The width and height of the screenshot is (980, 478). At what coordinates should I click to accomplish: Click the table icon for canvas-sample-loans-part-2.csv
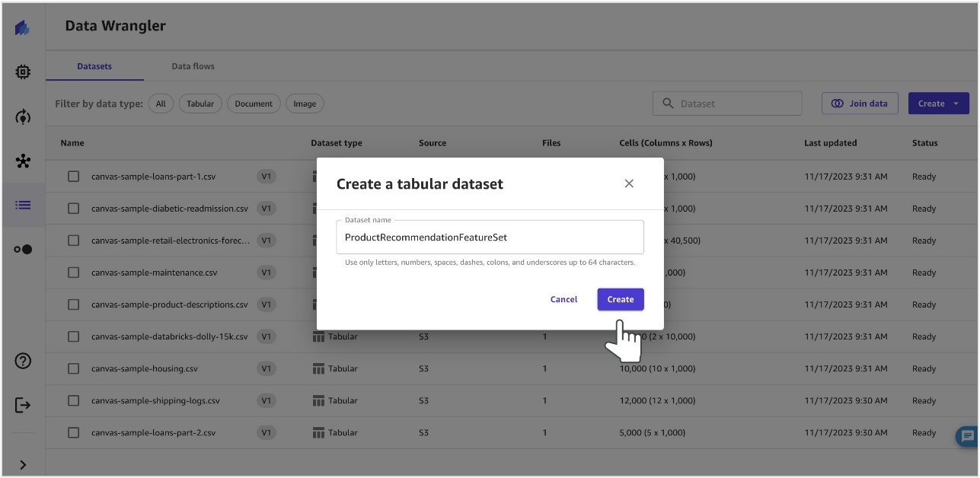(x=318, y=432)
